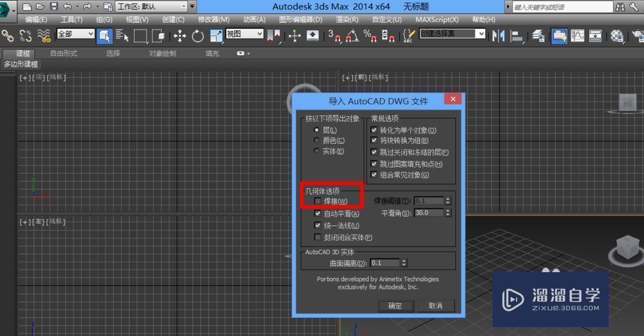Toggle the Percent Snap icon

pos(370,35)
